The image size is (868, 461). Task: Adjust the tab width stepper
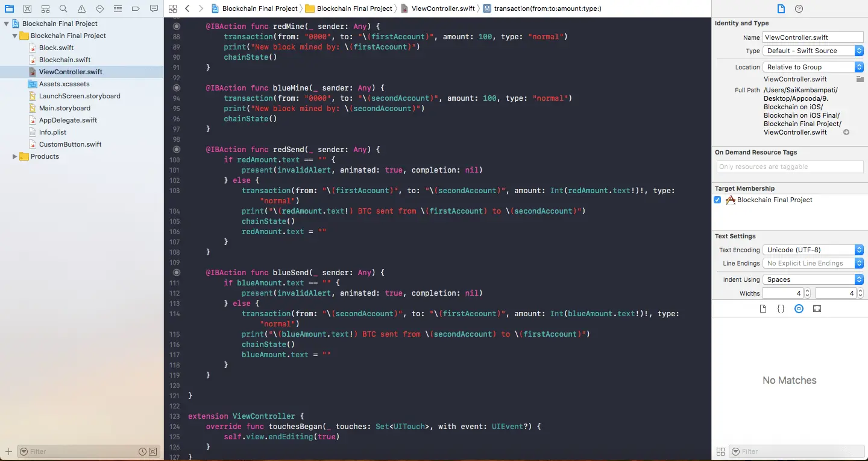808,293
